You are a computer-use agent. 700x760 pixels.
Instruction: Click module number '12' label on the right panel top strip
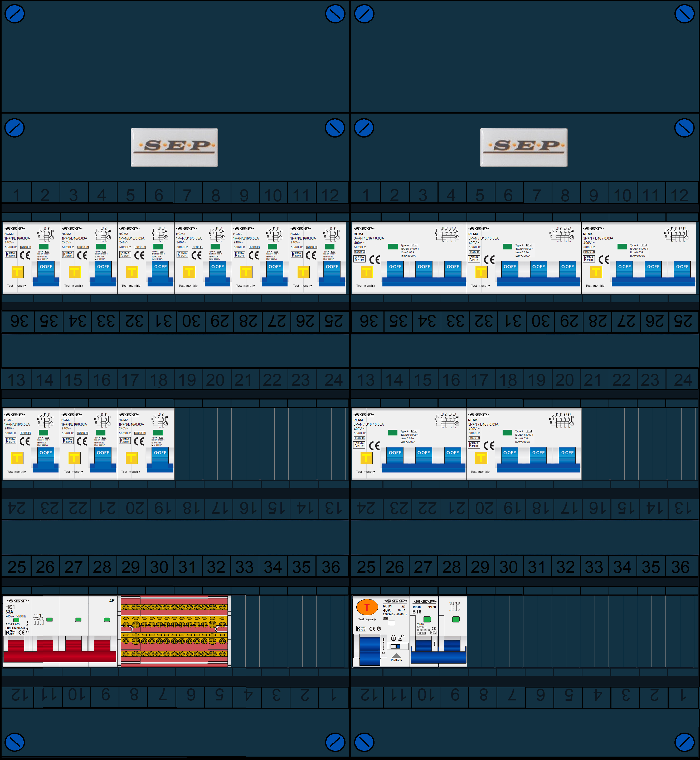[679, 195]
